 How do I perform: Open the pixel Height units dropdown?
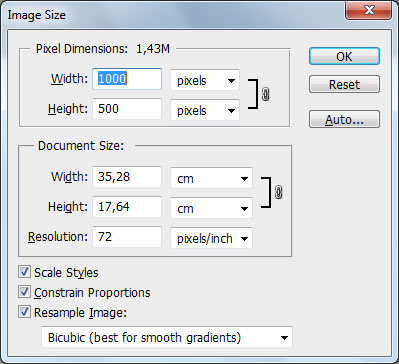(x=205, y=110)
